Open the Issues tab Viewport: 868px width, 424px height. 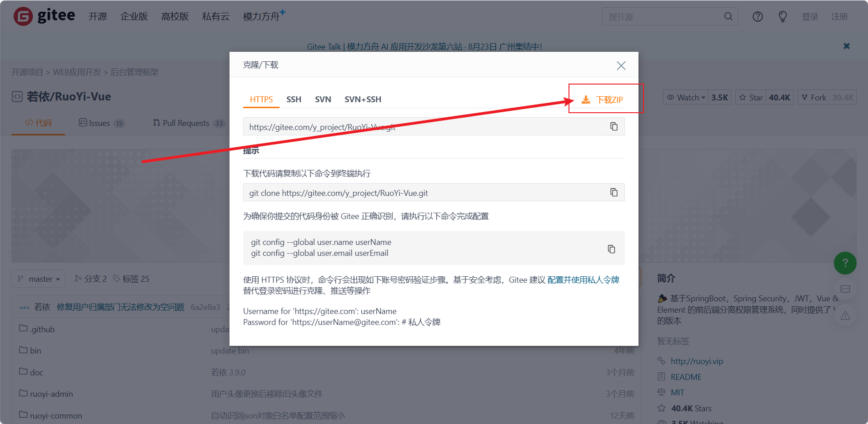(x=101, y=123)
